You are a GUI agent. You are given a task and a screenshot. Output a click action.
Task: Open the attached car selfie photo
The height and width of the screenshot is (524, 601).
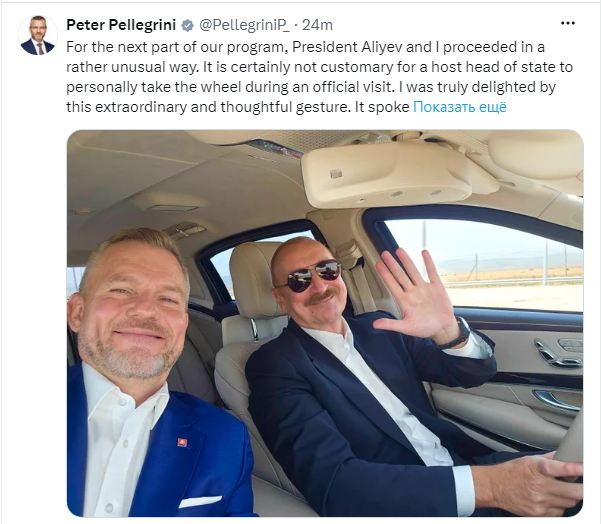coord(325,323)
